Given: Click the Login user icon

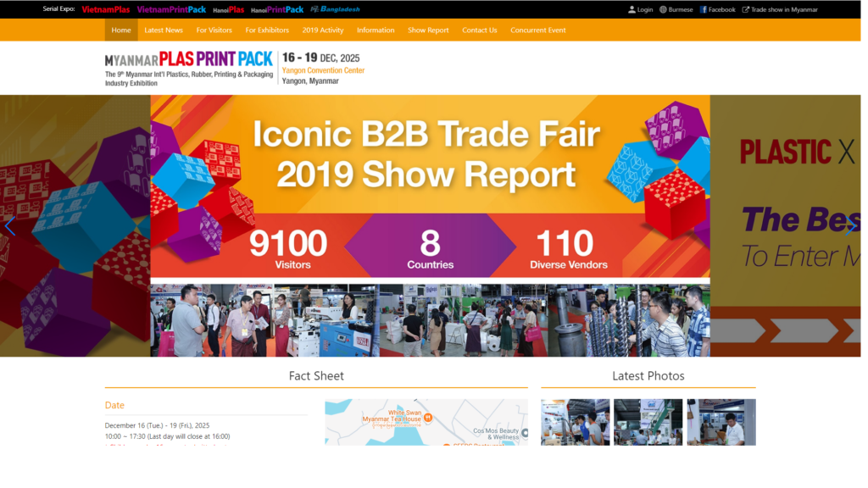Looking at the screenshot, I should [x=632, y=9].
